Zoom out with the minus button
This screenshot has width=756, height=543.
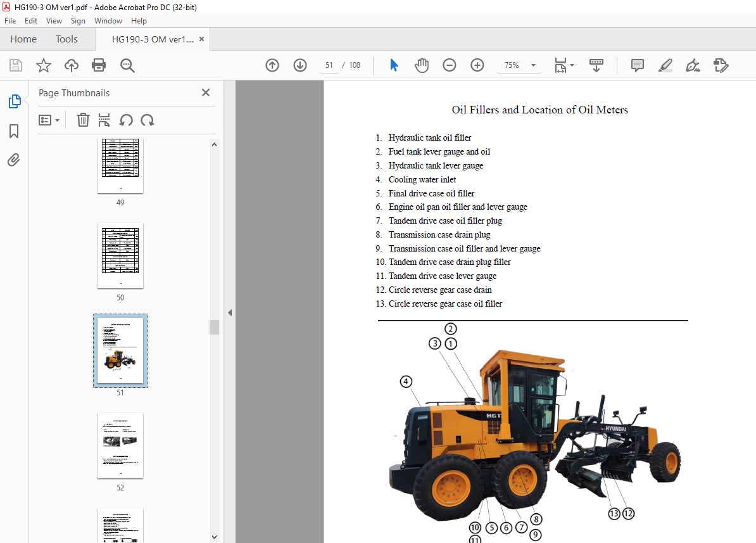[x=450, y=65]
